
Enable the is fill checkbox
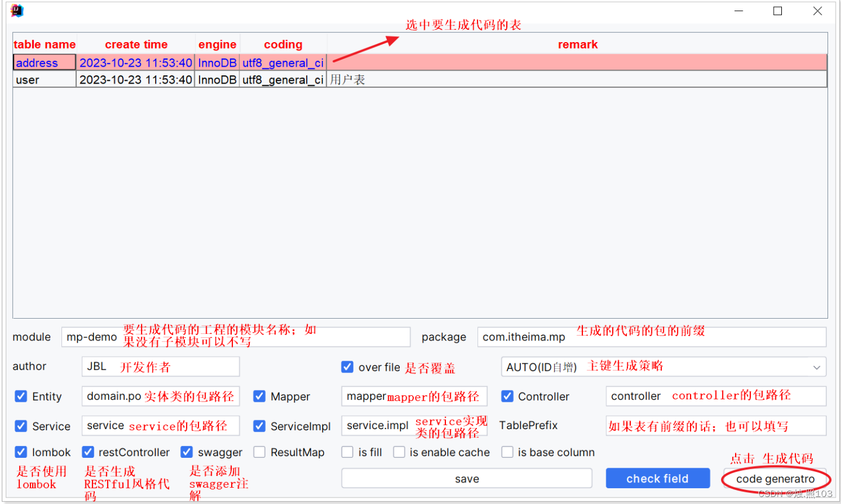[348, 452]
